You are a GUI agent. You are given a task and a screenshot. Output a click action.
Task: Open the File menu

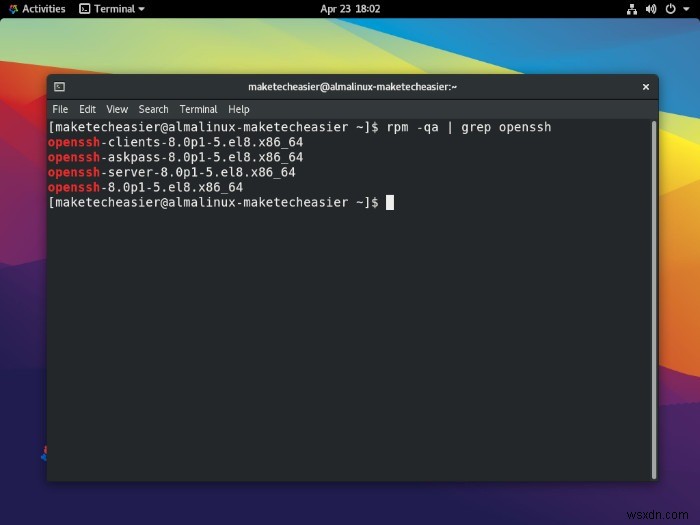[x=60, y=109]
